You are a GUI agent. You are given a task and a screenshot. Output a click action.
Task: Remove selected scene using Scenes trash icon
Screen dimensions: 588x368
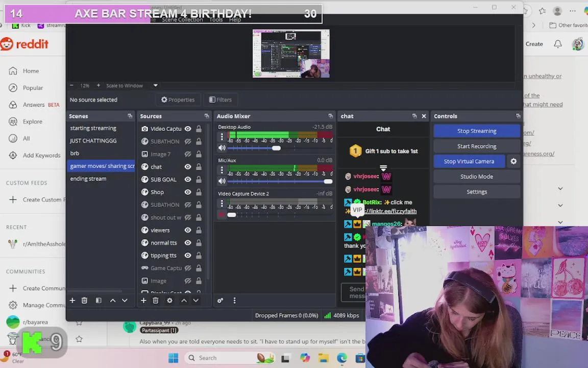coord(84,301)
